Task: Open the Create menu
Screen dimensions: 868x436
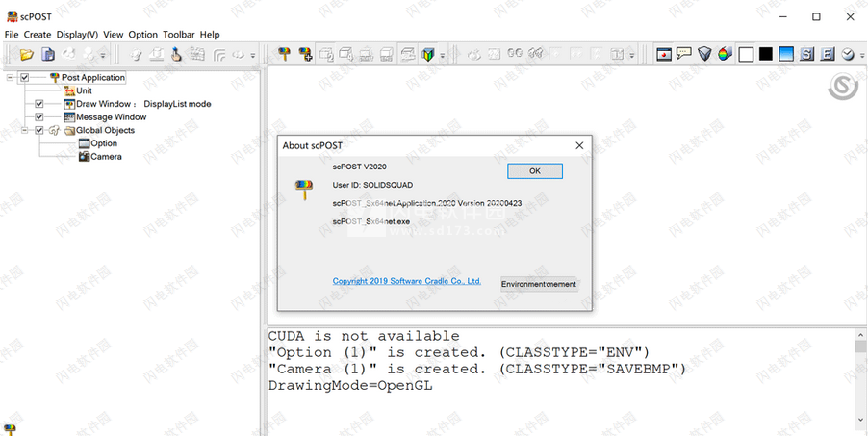Action: tap(38, 35)
